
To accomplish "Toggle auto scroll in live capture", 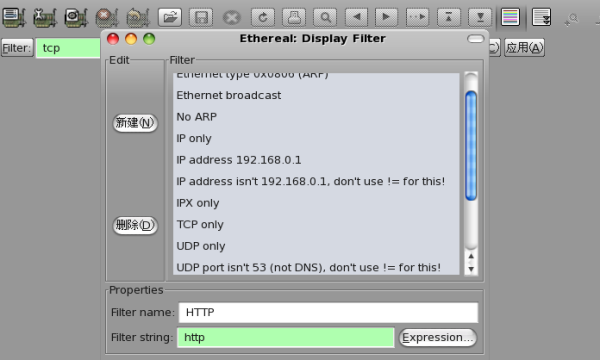I will (542, 17).
